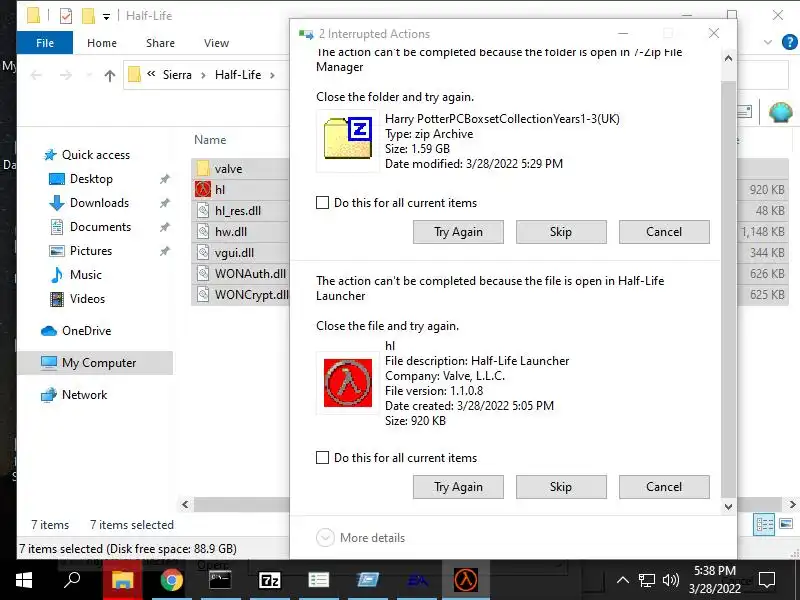Open the volume control in system tray
Screen dimensions: 800x600
(670, 580)
